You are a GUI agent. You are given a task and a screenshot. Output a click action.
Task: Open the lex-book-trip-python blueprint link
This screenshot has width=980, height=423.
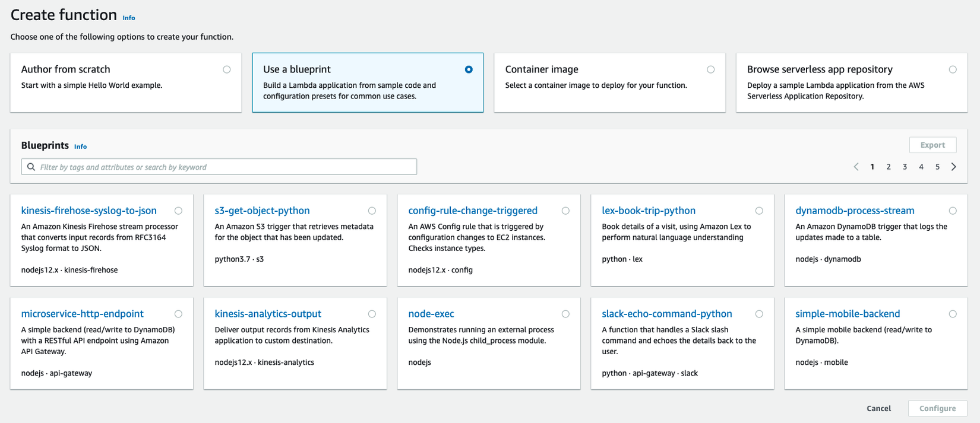(x=649, y=211)
